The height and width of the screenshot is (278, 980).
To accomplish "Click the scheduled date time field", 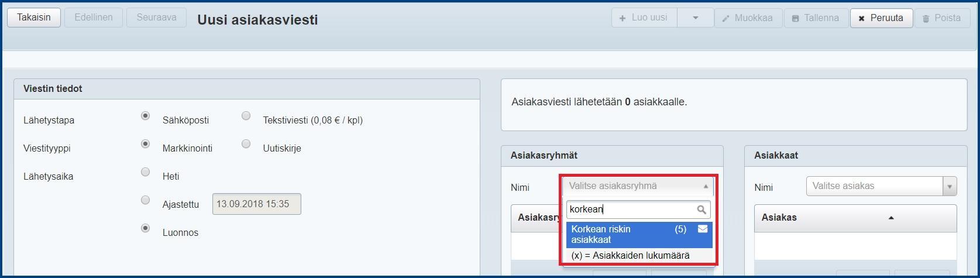I will click(x=256, y=204).
